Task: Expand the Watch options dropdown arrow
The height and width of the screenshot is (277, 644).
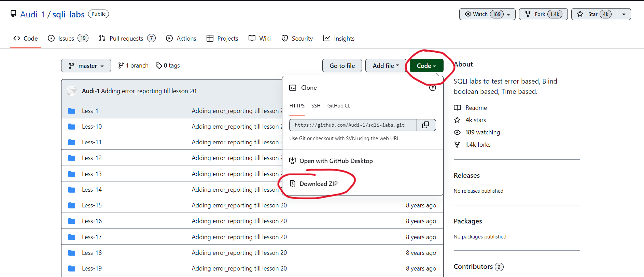Action: pyautogui.click(x=509, y=14)
